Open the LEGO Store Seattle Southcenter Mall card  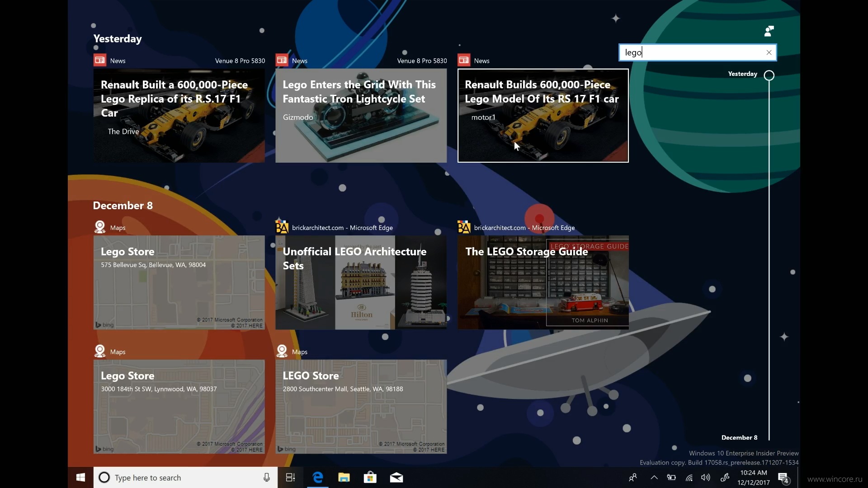tap(361, 407)
